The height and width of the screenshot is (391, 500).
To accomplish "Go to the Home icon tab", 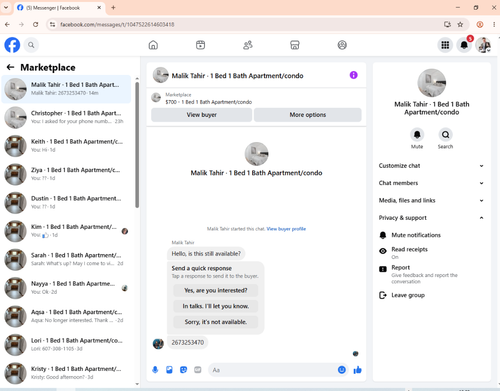I will pyautogui.click(x=153, y=45).
